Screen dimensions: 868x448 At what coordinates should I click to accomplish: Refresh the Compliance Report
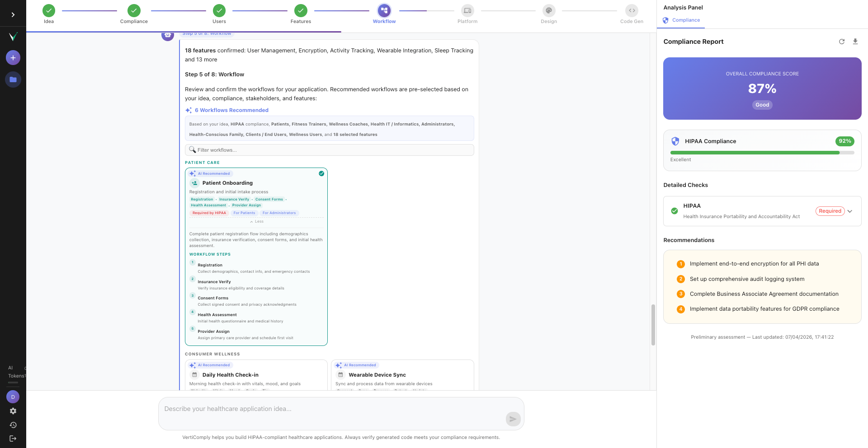click(x=842, y=42)
